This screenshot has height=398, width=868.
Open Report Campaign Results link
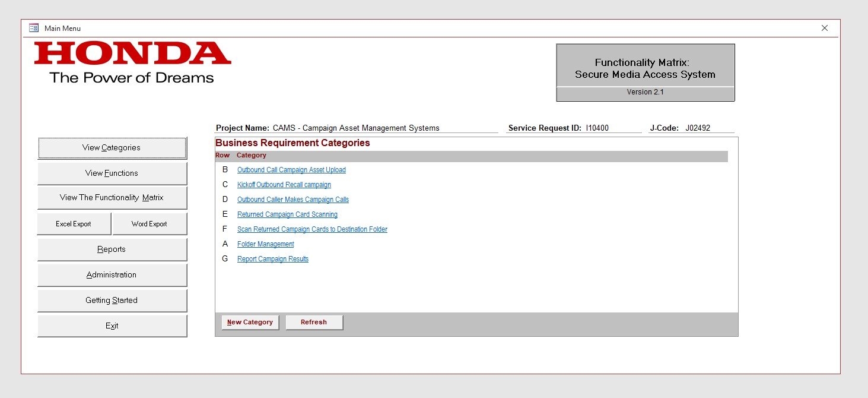pos(272,259)
